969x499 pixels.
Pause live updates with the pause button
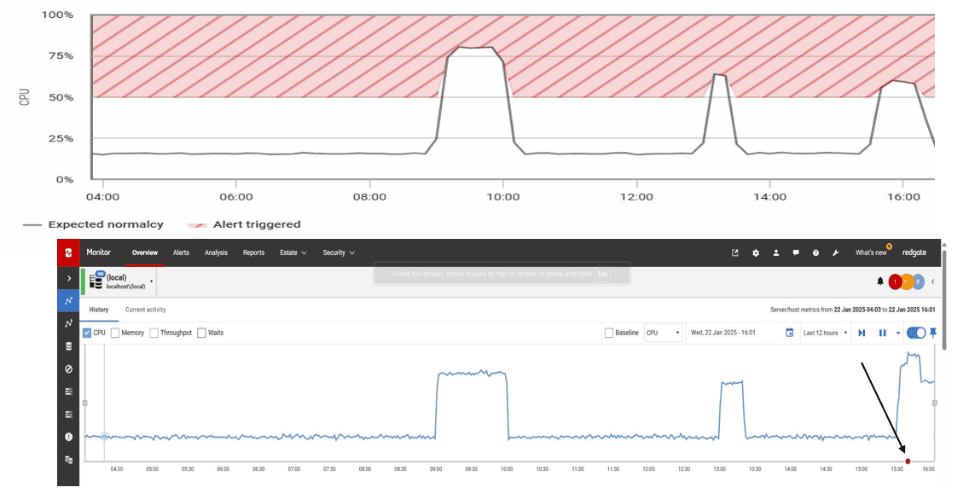(x=882, y=333)
